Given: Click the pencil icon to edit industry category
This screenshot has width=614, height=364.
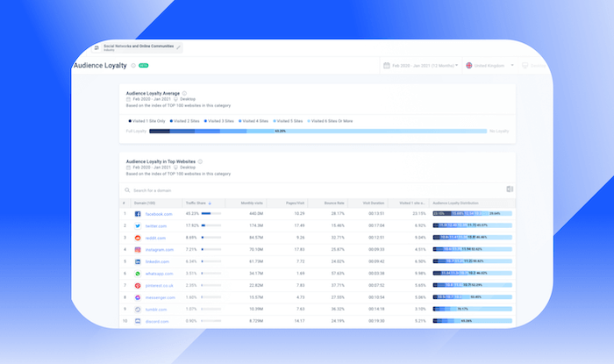Looking at the screenshot, I should [x=179, y=46].
